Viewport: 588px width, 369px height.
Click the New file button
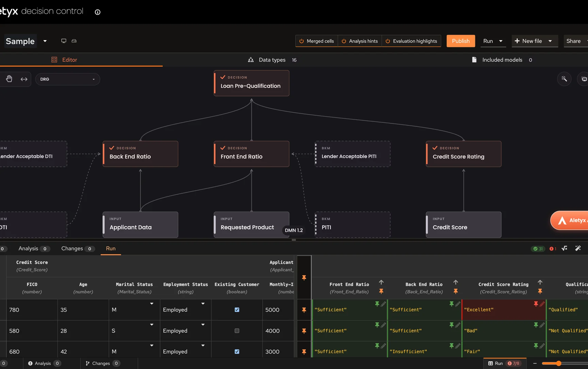tap(528, 41)
